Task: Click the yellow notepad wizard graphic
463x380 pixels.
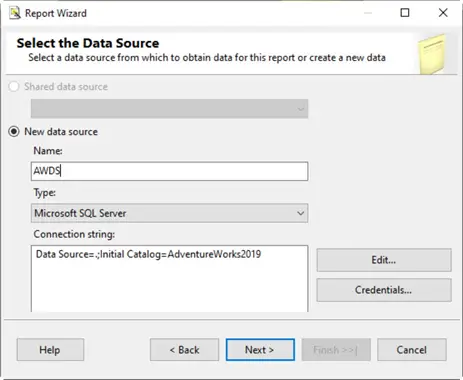Action: (x=432, y=54)
